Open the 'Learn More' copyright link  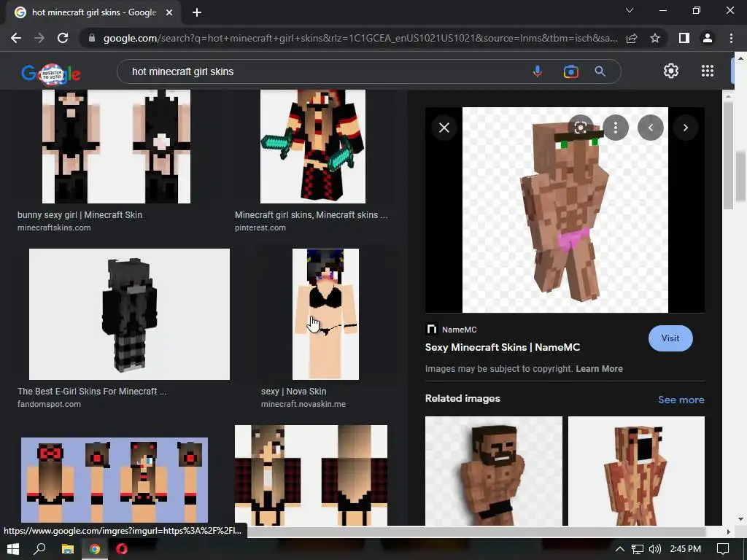[599, 368]
